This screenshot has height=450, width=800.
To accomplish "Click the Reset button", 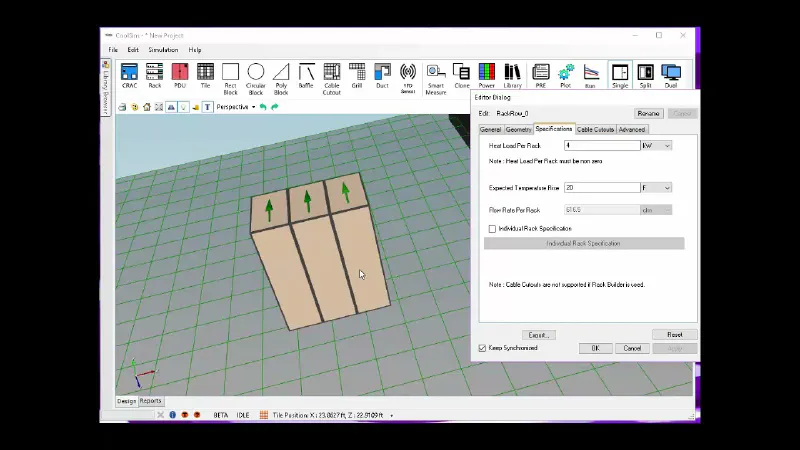I will click(x=674, y=335).
